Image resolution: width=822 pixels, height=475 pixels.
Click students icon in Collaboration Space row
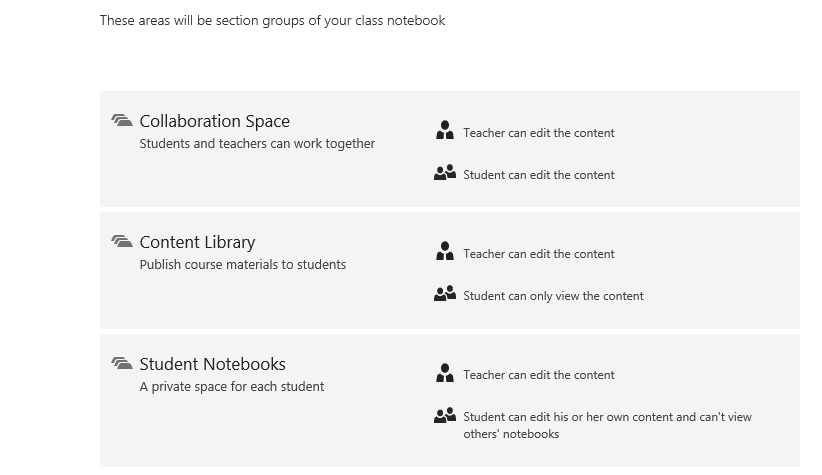[x=445, y=172]
